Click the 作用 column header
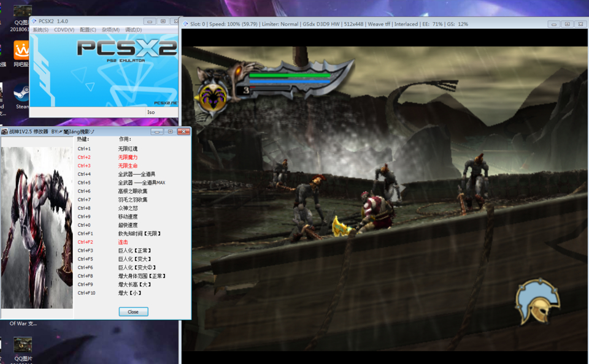Screen dimensions: 589x364 tap(125, 139)
